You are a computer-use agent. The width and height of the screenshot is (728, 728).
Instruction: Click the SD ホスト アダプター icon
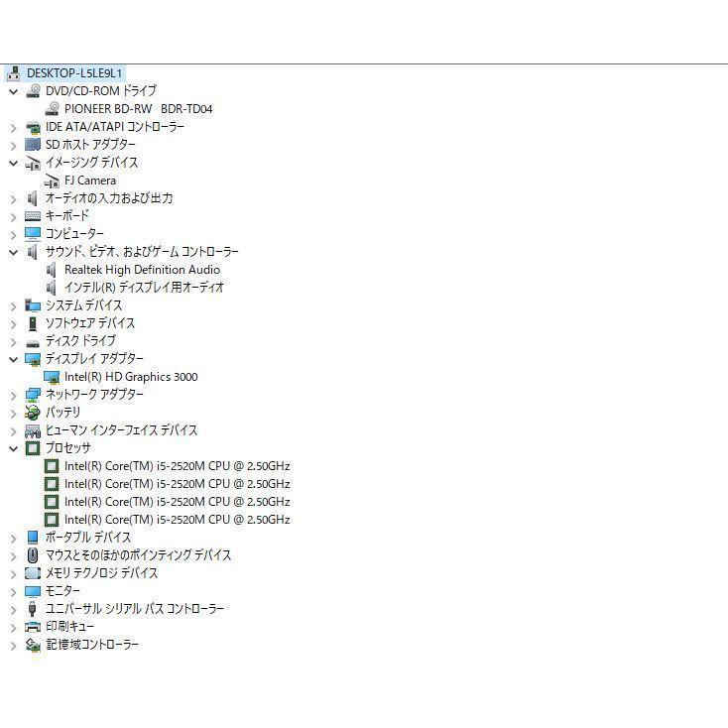point(33,145)
